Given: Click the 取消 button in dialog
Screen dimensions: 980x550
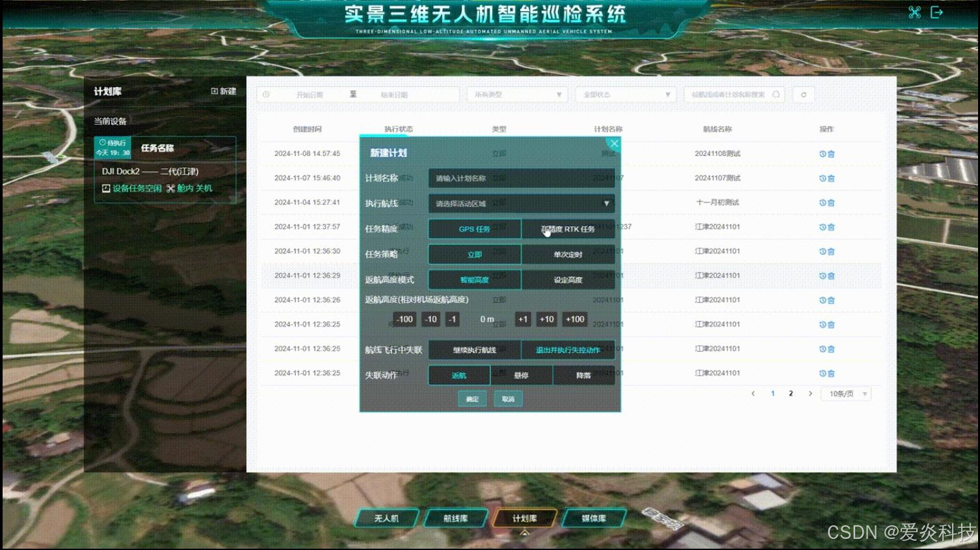Looking at the screenshot, I should (508, 399).
